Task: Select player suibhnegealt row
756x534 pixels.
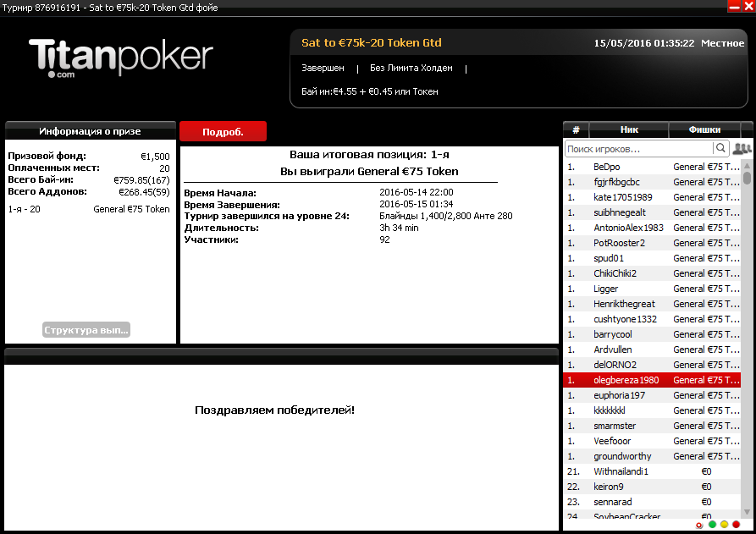Action: [652, 212]
